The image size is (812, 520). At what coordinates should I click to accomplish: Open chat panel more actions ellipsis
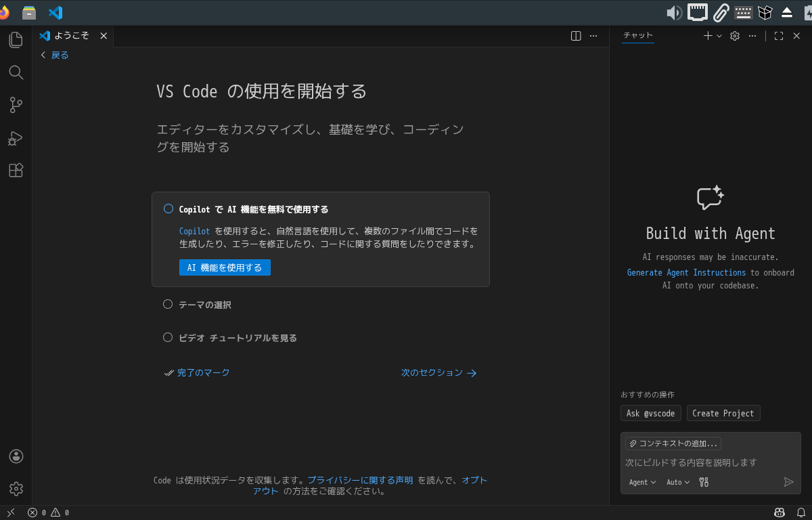point(752,36)
